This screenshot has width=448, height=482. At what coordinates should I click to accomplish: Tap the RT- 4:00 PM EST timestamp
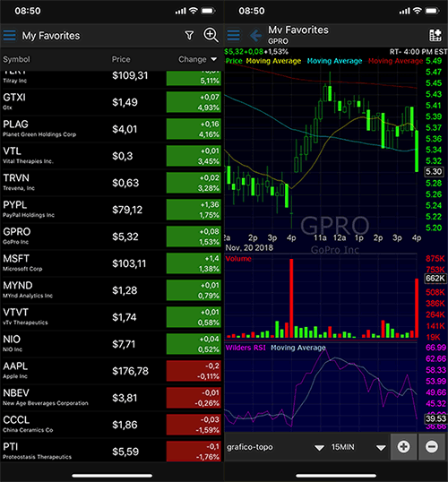[x=418, y=52]
